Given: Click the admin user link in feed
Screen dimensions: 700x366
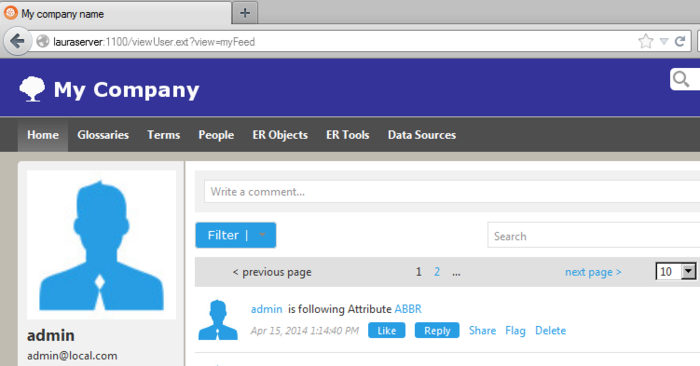Looking at the screenshot, I should tap(267, 309).
